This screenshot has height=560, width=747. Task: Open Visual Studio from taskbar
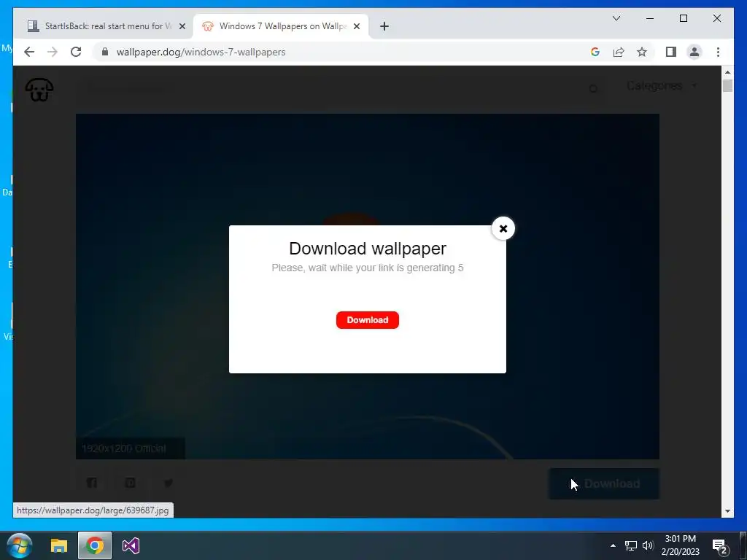(131, 545)
